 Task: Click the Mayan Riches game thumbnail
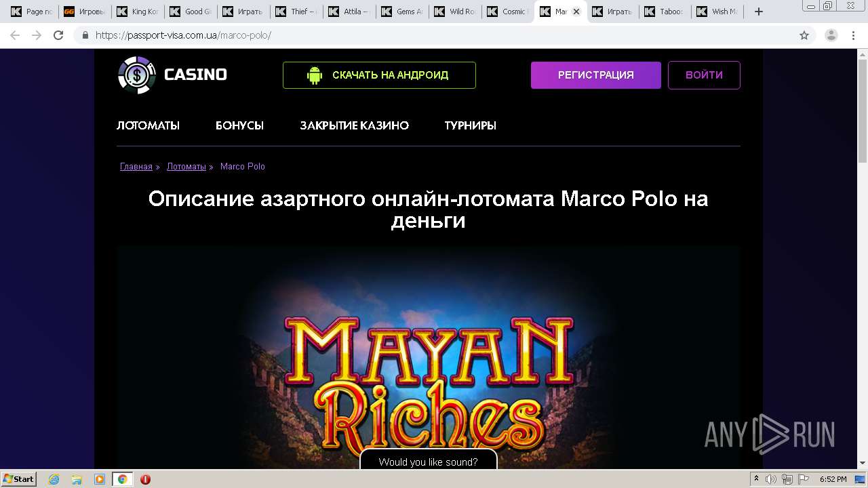coord(429,358)
